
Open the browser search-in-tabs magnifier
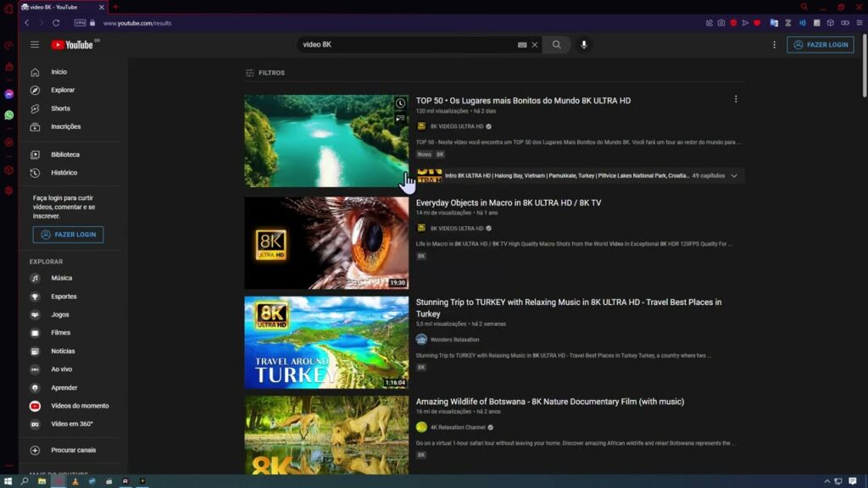coord(804,7)
